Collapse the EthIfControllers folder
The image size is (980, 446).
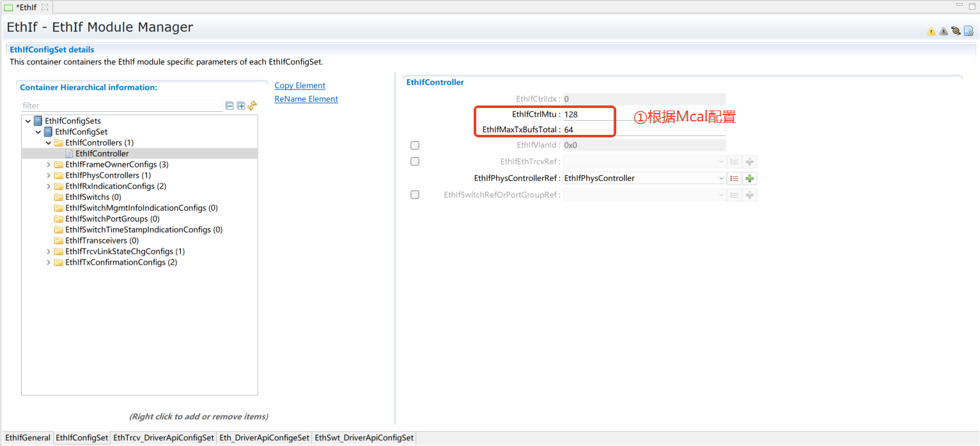tap(49, 143)
